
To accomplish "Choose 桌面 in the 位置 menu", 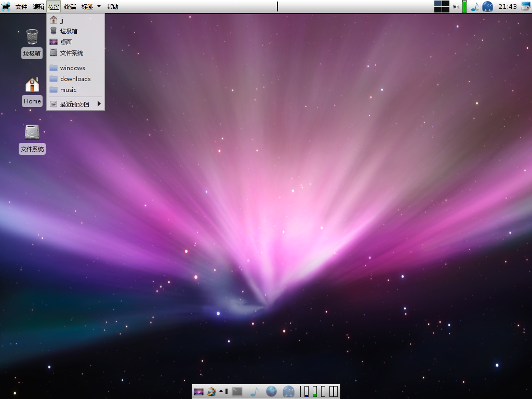I will tap(75, 42).
